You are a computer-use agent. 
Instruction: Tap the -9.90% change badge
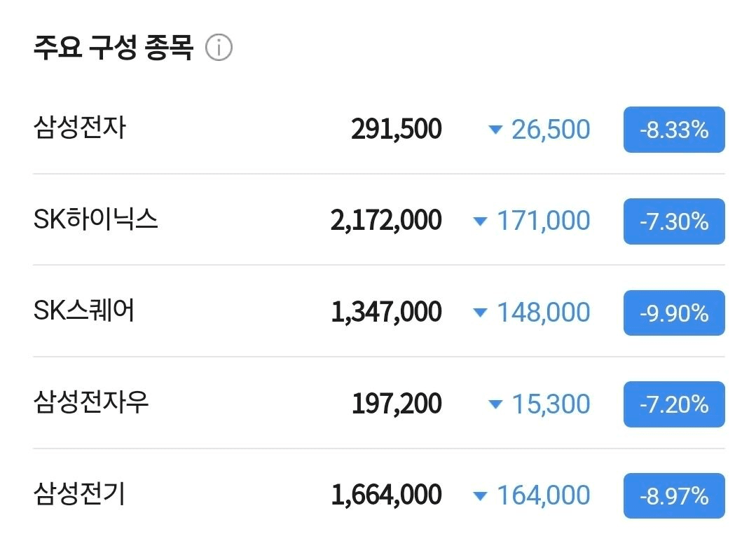coord(674,313)
